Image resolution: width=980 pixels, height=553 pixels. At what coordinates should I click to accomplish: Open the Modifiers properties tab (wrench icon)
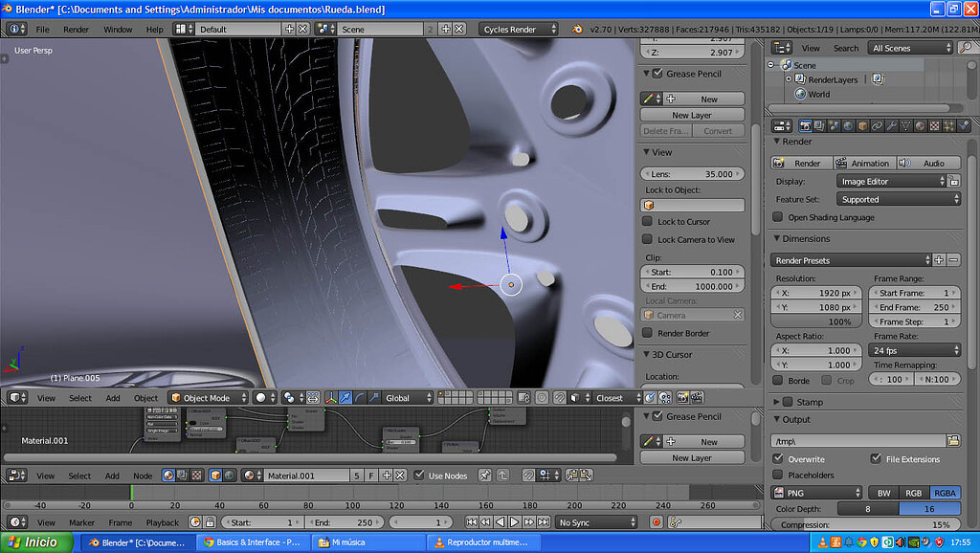(x=891, y=126)
